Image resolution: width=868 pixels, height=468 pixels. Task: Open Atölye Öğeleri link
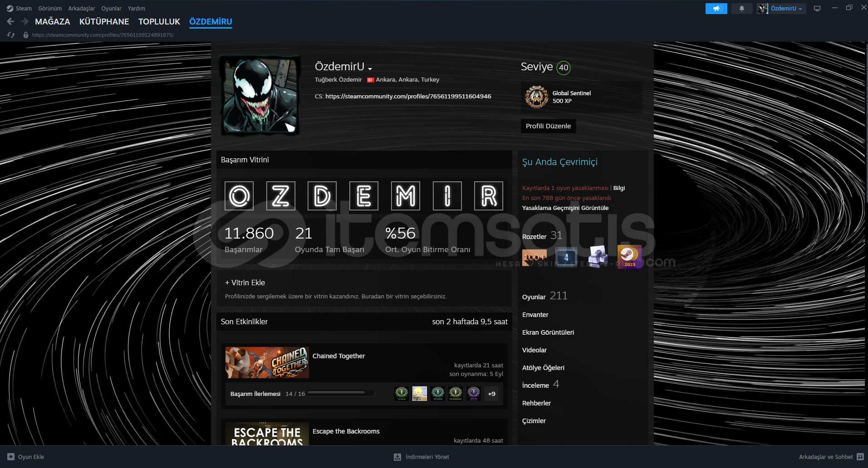[x=543, y=368]
